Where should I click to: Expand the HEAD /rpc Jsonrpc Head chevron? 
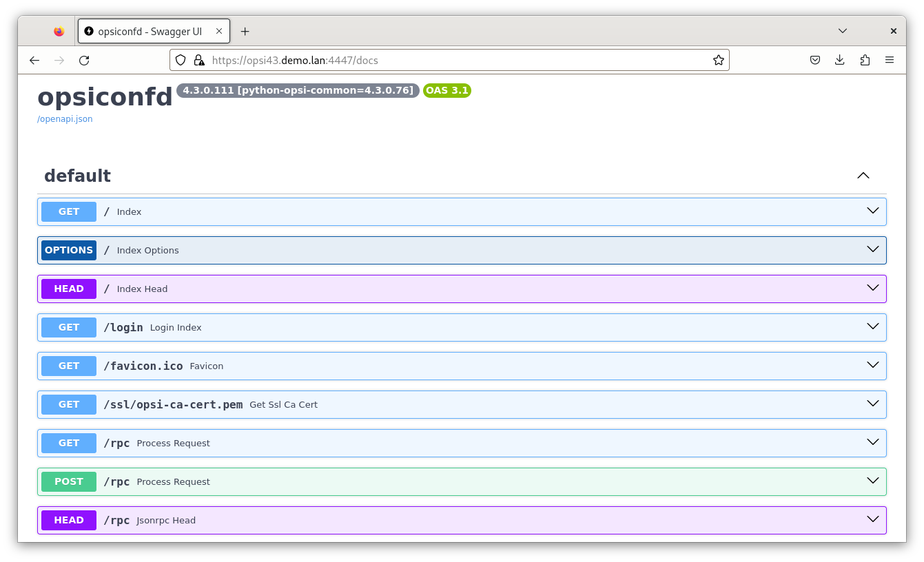(x=872, y=519)
